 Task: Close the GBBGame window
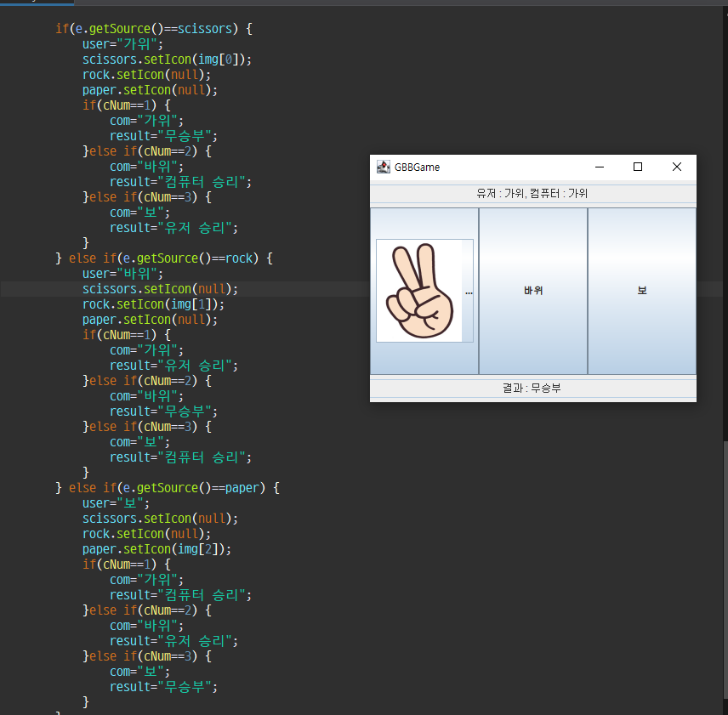click(676, 167)
